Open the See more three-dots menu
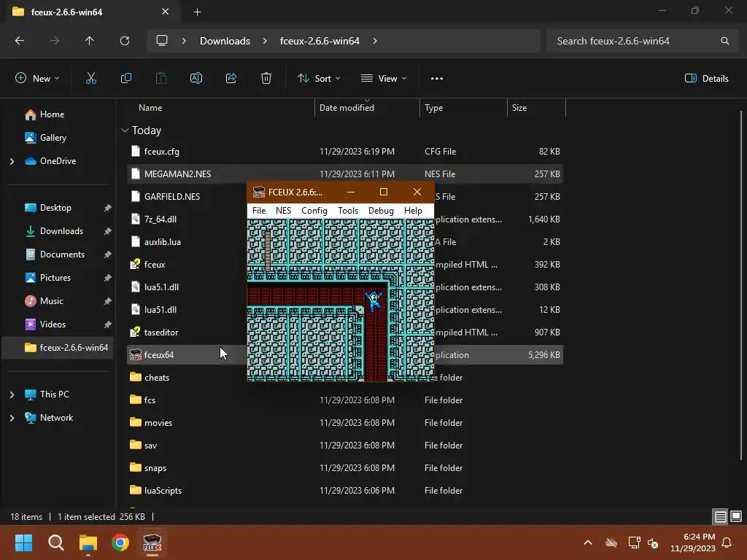 [437, 79]
